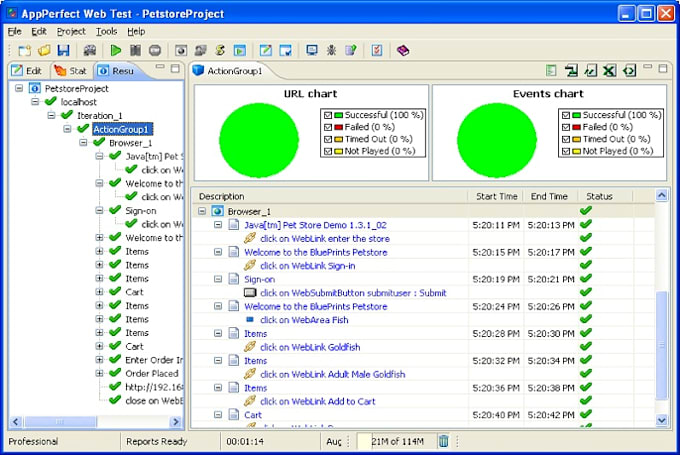Open 'click on WebArea Fish' entry
This screenshot has height=455, width=680.
[304, 320]
